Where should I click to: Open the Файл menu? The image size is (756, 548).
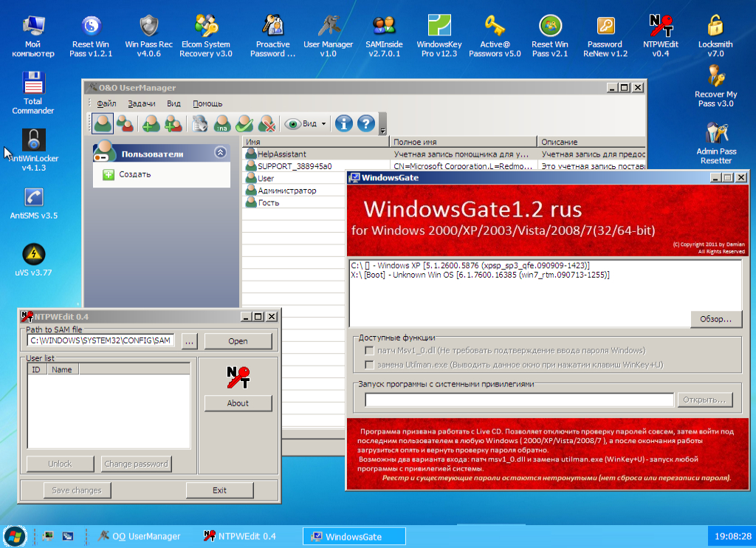point(106,103)
